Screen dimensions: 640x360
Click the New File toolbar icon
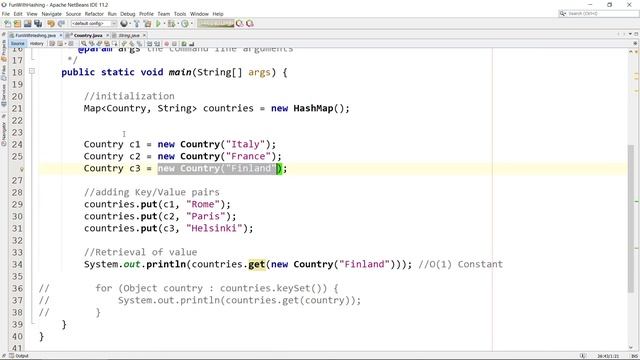coord(7,24)
